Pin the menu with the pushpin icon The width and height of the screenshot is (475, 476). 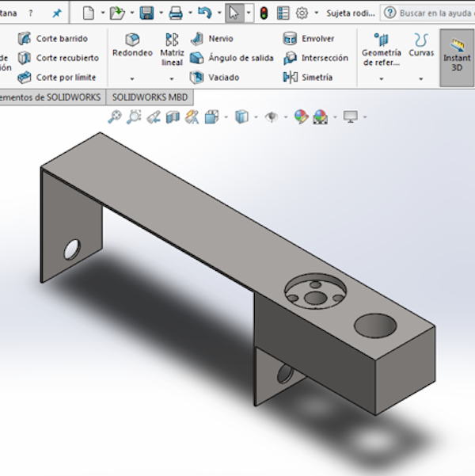point(57,13)
